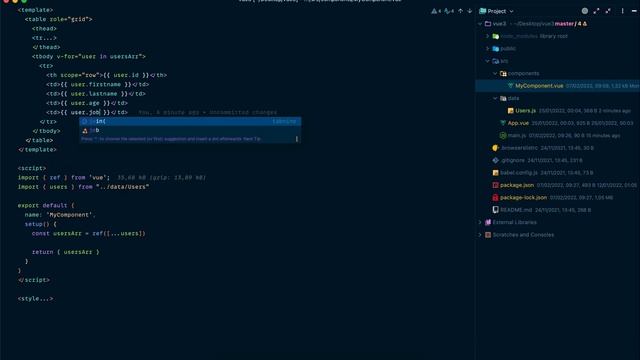Open the warnings indicator in editor corner
The height and width of the screenshot is (360, 640).
(436, 11)
